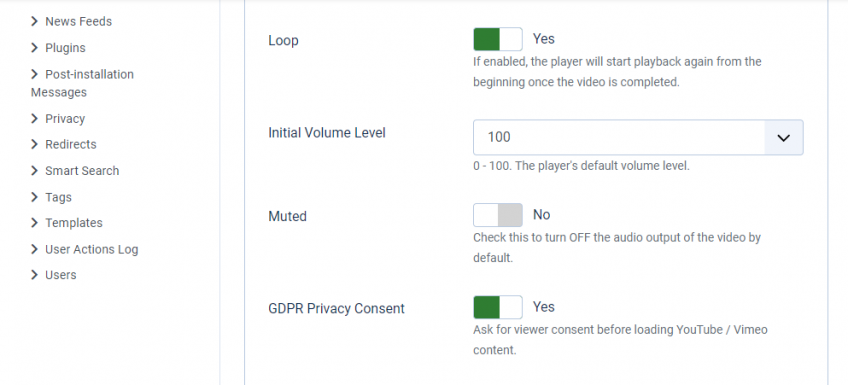Expand the Privacy chevron
Screen dimensions: 848x385
coord(35,118)
